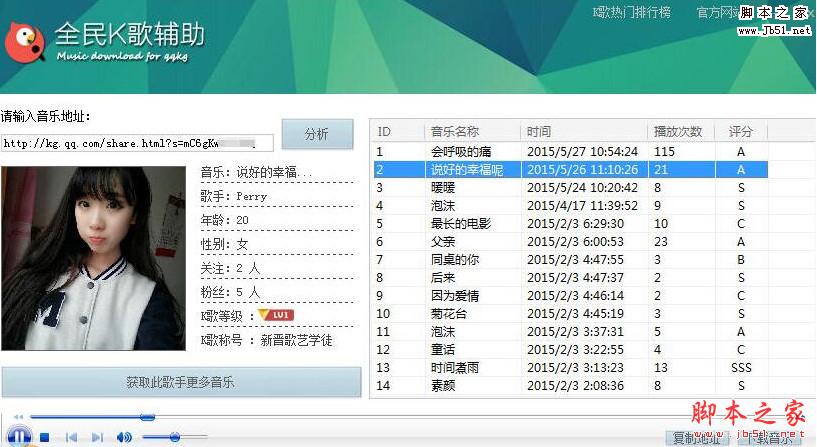The height and width of the screenshot is (447, 817).
Task: Click the title 新晋歌艺学徒
Action: pyautogui.click(x=296, y=340)
